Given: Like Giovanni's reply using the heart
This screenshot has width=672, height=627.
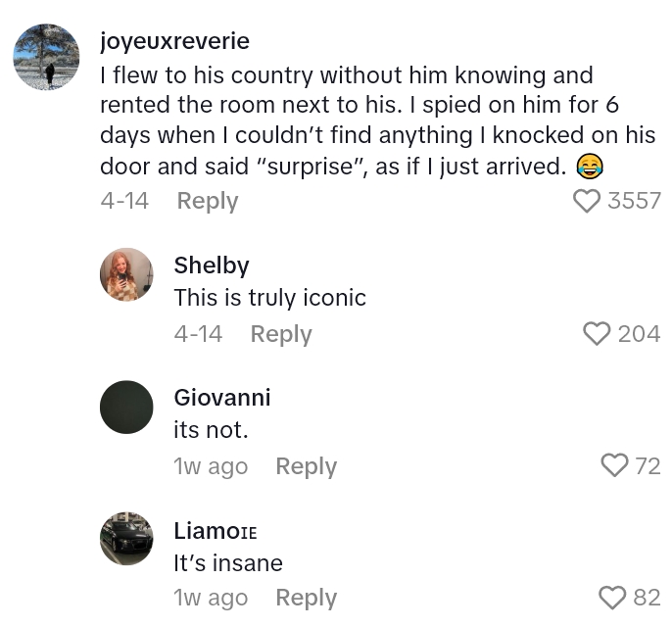Looking at the screenshot, I should [614, 465].
